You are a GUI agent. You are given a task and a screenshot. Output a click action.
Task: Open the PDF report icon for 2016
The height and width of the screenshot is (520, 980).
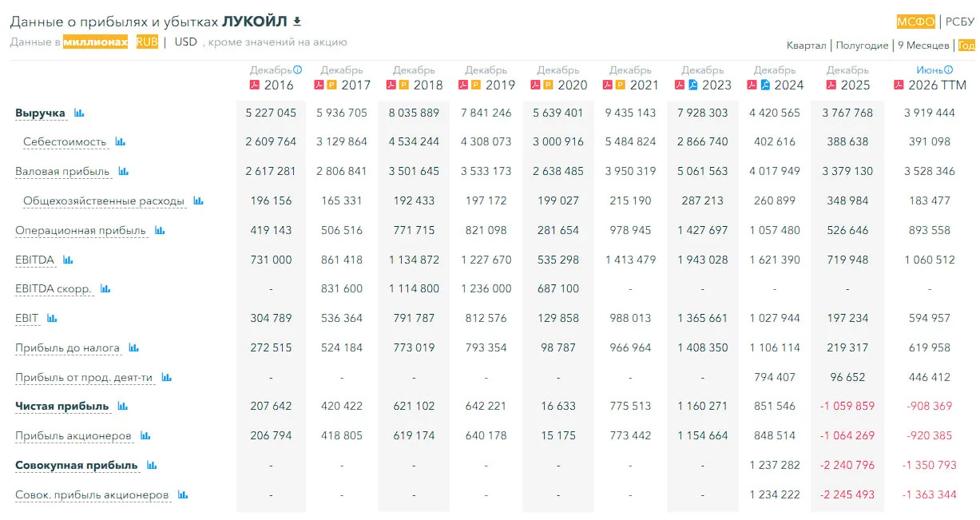point(256,85)
